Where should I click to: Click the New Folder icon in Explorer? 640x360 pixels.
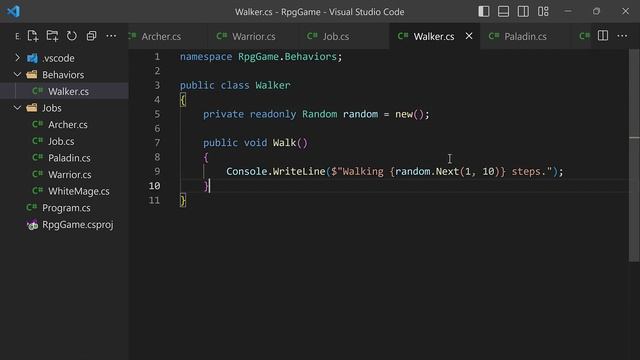52,36
